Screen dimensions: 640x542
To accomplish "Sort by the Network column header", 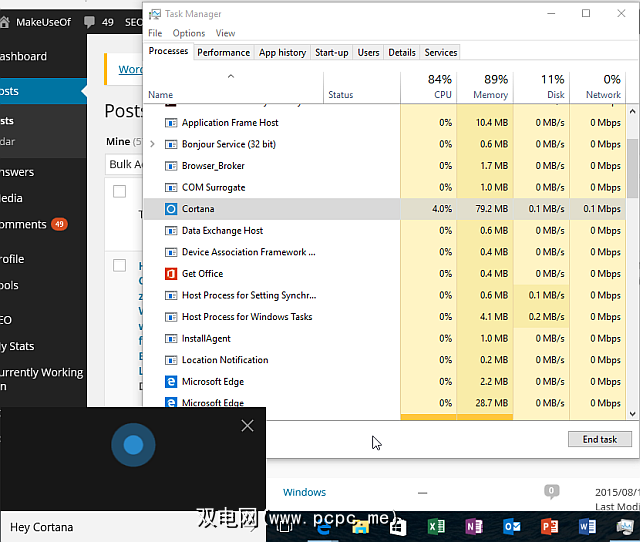I will click(x=598, y=87).
